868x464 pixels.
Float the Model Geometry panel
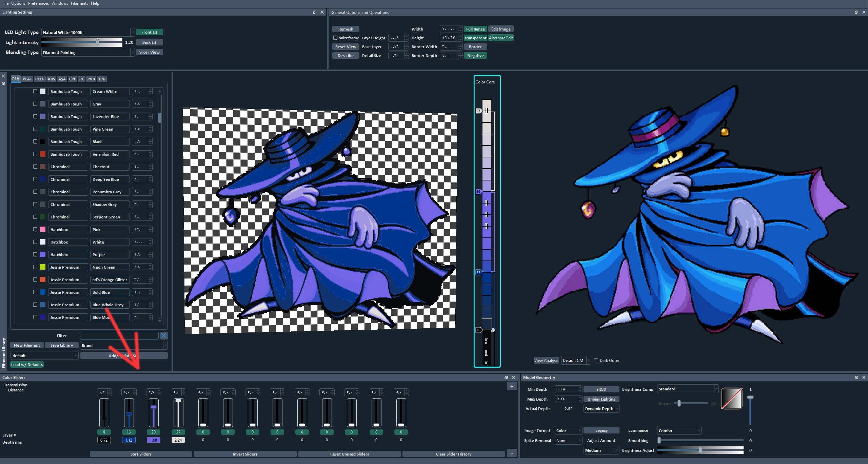856,378
